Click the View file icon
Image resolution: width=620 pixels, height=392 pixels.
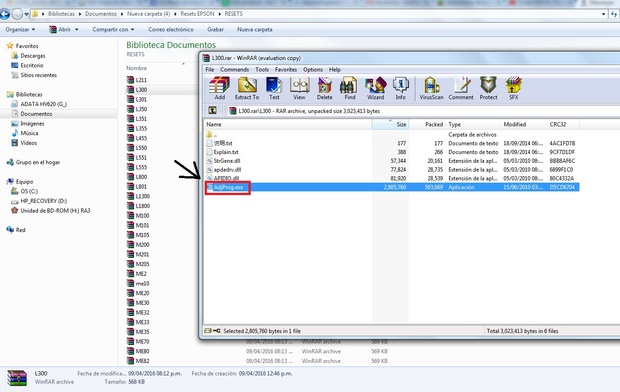(299, 88)
